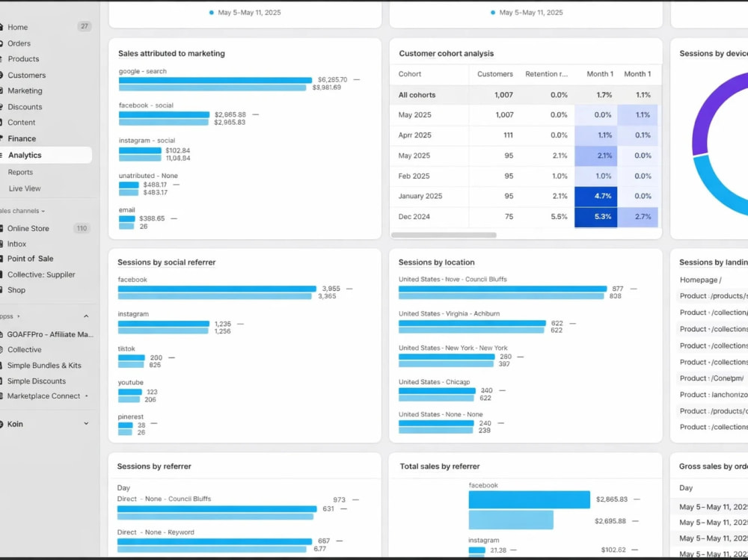This screenshot has width=748, height=560.
Task: Click the Virginia - Achiburn location label
Action: click(x=449, y=314)
